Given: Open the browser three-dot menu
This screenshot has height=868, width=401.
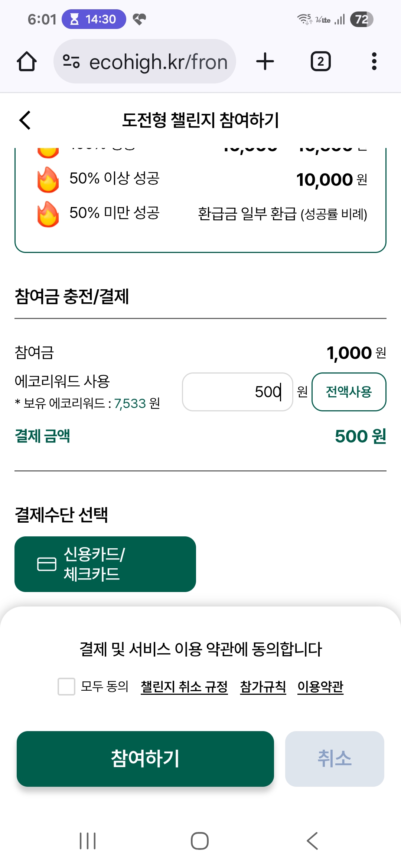Looking at the screenshot, I should [374, 61].
